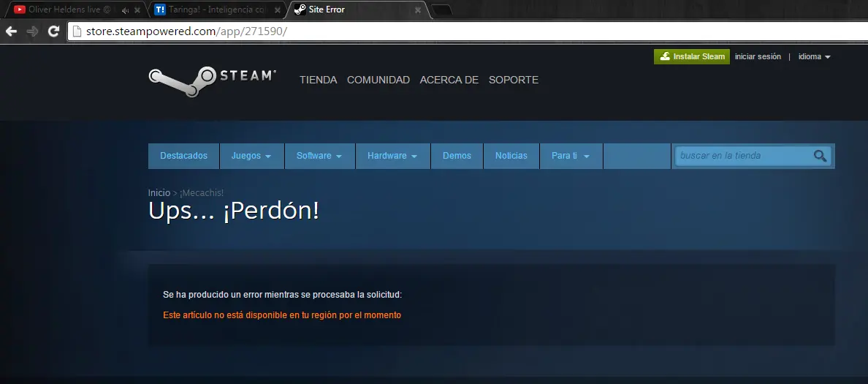Close the Site Error tab
868x384 pixels.
coord(418,10)
